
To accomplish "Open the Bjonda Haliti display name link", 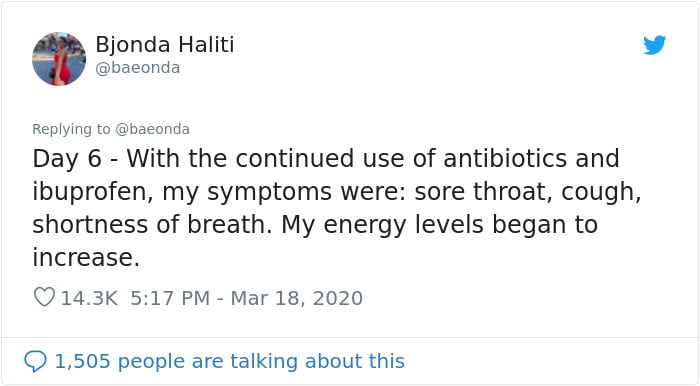I will click(165, 45).
